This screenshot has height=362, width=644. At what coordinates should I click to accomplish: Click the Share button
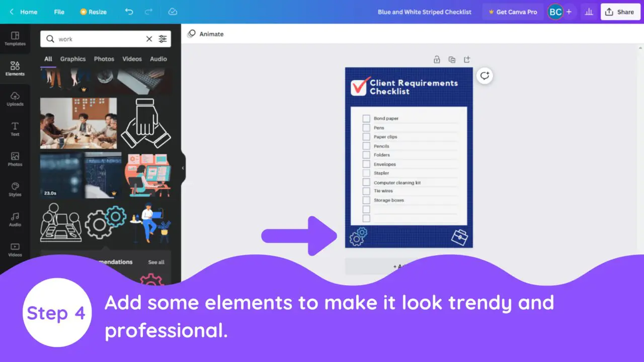tap(619, 12)
